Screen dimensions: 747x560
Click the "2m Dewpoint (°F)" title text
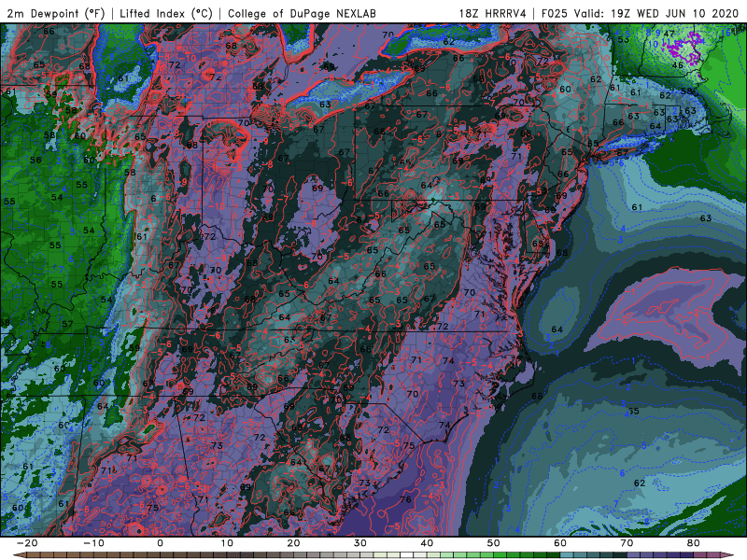click(56, 13)
